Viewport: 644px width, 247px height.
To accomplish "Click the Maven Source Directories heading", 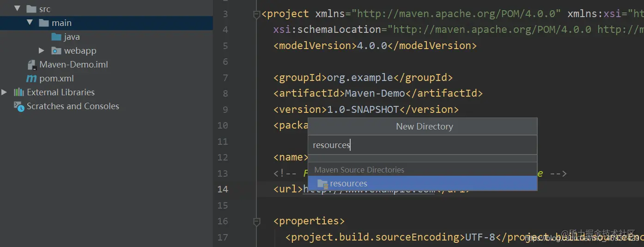I will (359, 170).
